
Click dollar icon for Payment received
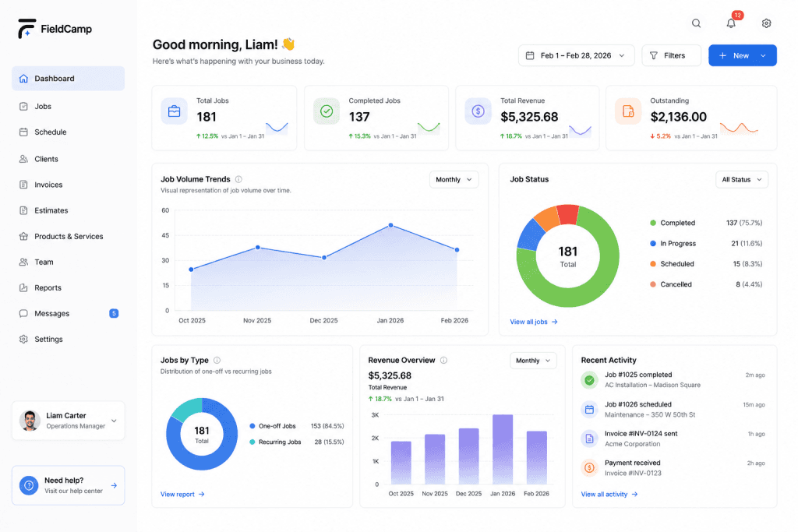(x=589, y=467)
